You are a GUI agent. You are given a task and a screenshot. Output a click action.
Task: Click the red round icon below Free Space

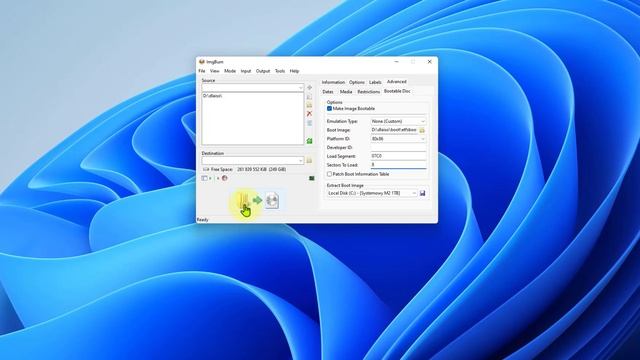coord(224,178)
